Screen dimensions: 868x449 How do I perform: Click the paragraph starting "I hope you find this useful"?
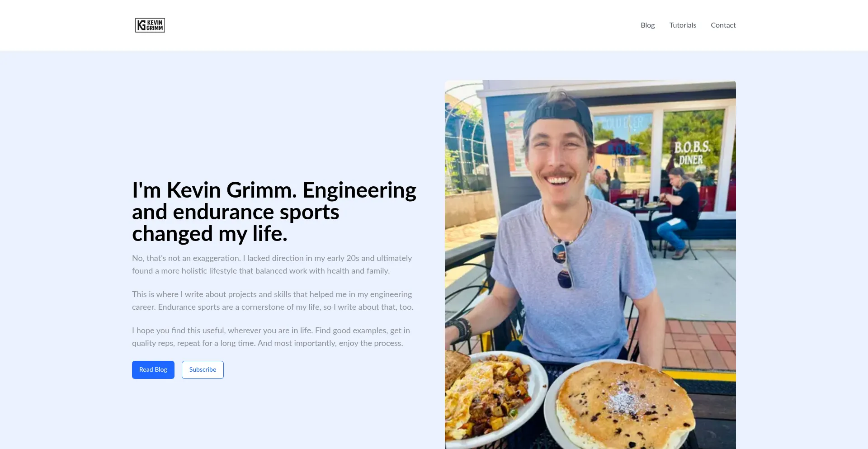tap(271, 337)
